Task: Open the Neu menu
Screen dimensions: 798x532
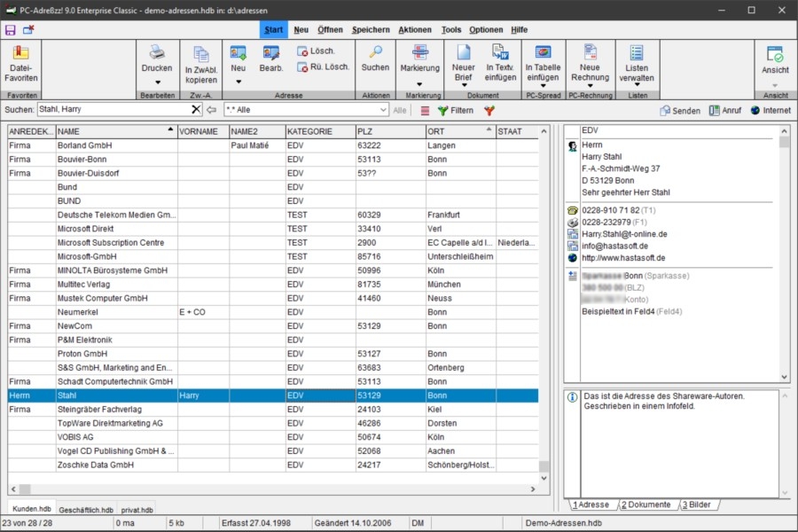Action: [x=301, y=29]
